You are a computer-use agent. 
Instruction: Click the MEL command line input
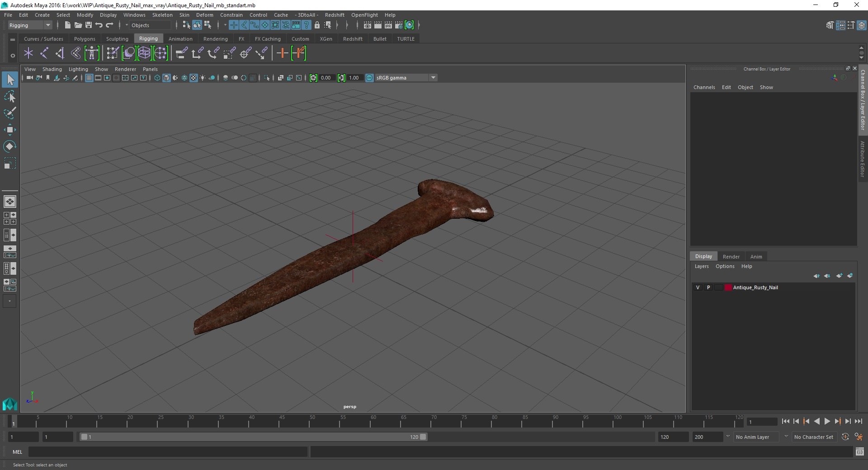tap(168, 451)
